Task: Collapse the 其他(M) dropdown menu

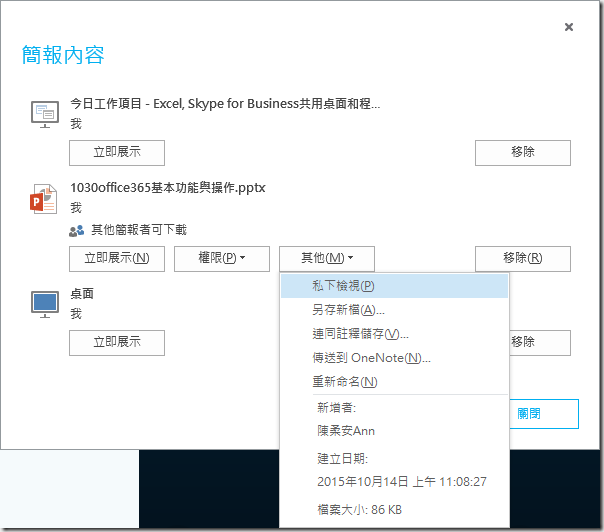Action: pos(327,258)
